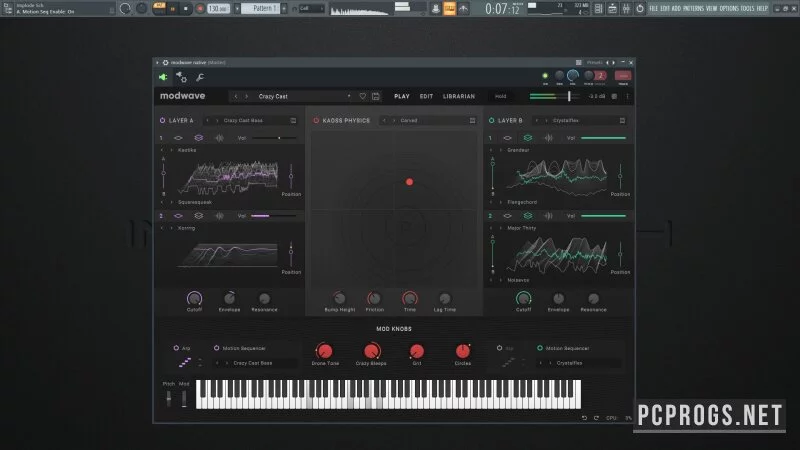This screenshot has width=800, height=450.
Task: Click the FL Studio pause button
Action: click(172, 9)
